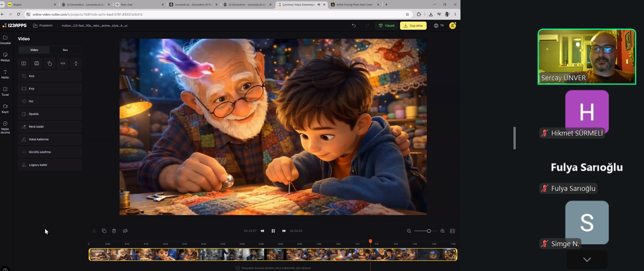Select the Tuval canvas panel

pyautogui.click(x=5, y=91)
